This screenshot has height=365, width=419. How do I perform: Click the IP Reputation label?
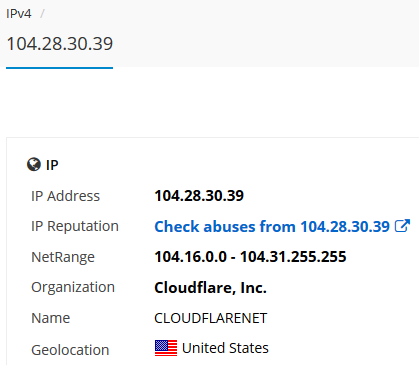[75, 226]
